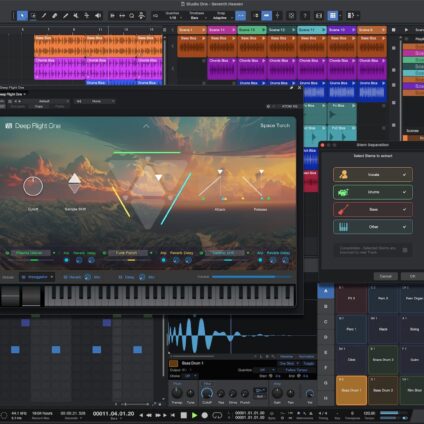Open the Snap Adaptive dropdown
The image size is (424, 424).
click(221, 16)
